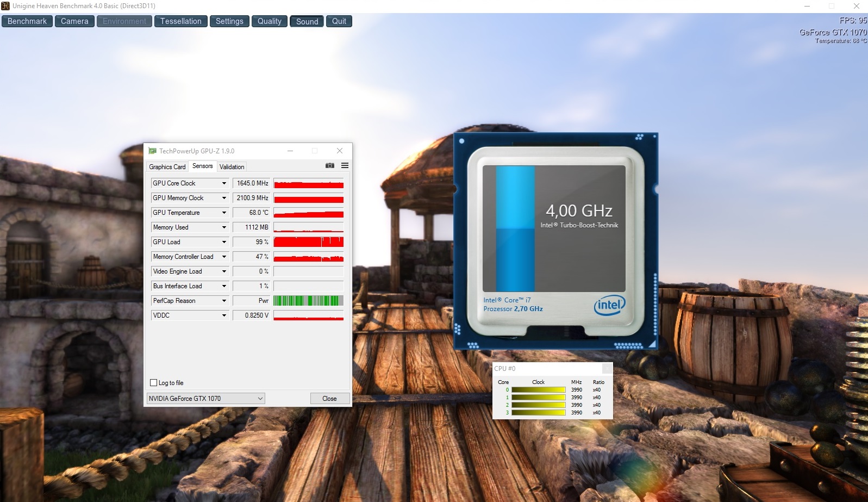Open the Benchmark menu in Heaven
The width and height of the screenshot is (868, 502).
tap(27, 21)
